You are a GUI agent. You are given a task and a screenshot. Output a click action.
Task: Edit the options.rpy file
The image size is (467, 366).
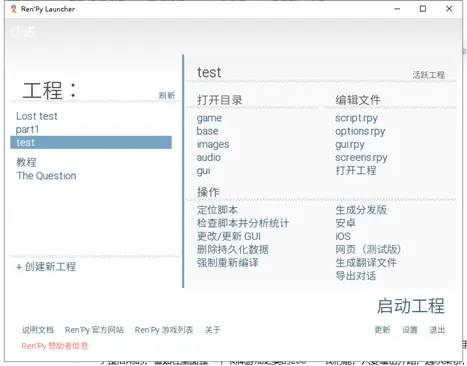click(360, 131)
